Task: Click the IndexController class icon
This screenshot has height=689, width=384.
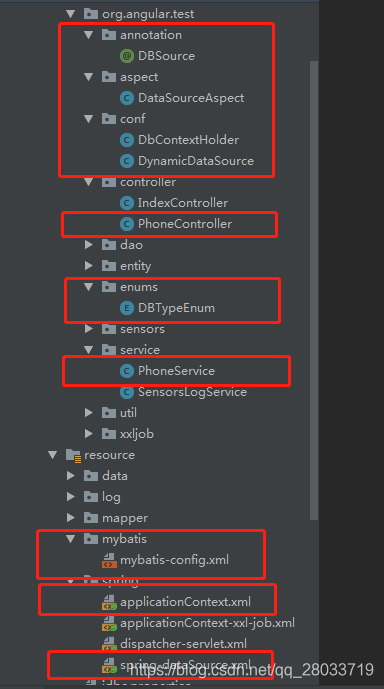Action: (x=127, y=203)
